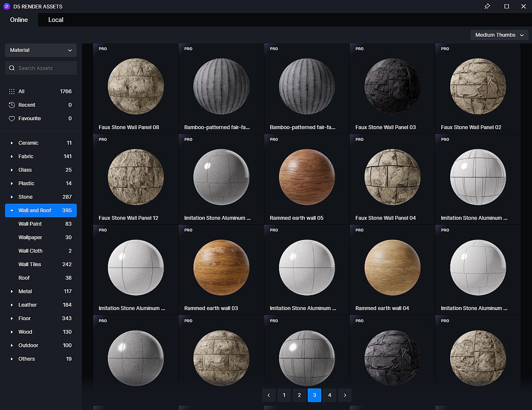Switch to the Online tab
The height and width of the screenshot is (410, 532).
coord(19,20)
